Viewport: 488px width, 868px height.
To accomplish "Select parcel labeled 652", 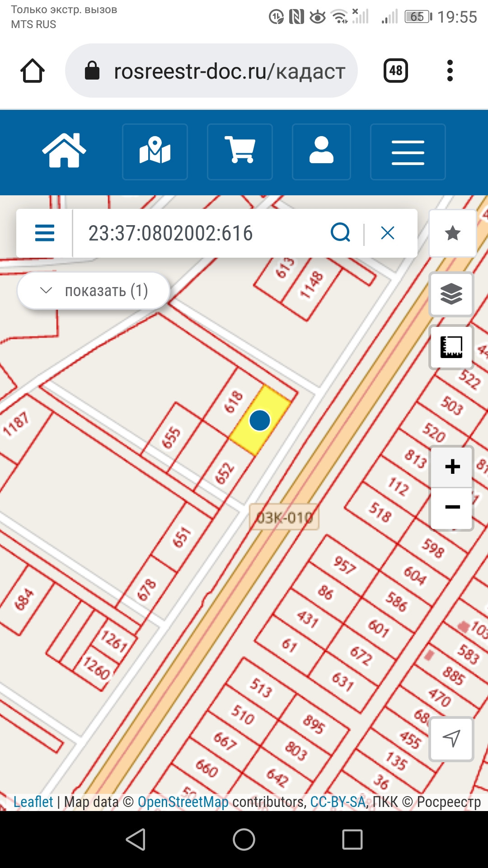I will pyautogui.click(x=225, y=473).
